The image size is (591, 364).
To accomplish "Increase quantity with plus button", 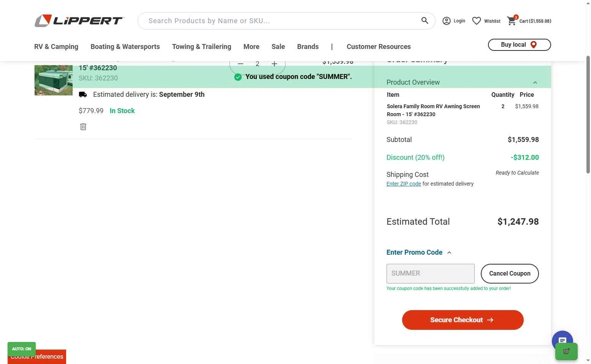I will 274,64.
